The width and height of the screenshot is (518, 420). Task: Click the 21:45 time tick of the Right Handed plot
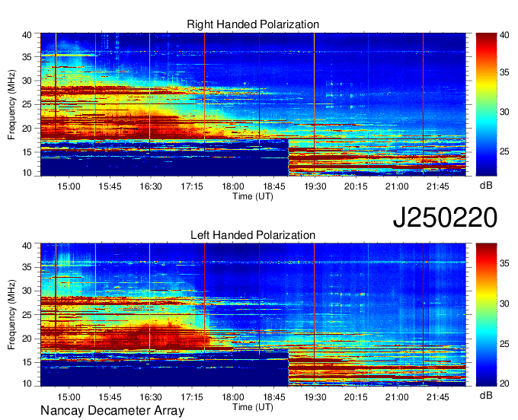pyautogui.click(x=438, y=186)
